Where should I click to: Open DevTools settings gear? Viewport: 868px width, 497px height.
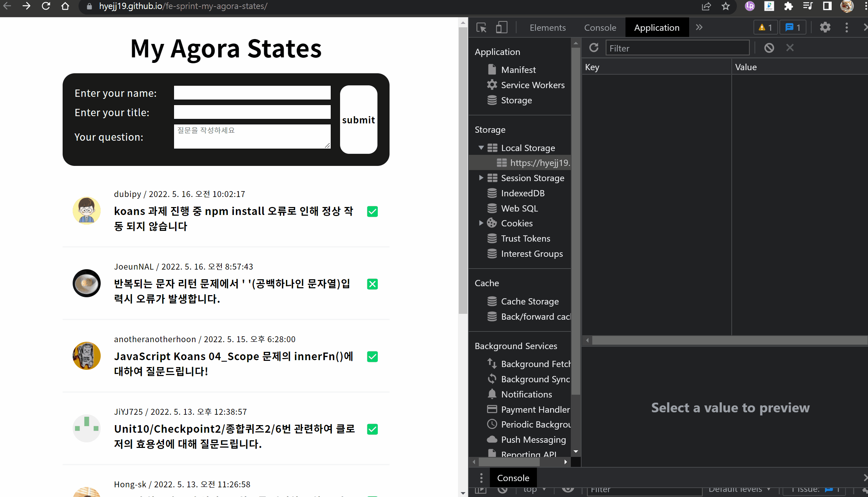click(x=825, y=28)
